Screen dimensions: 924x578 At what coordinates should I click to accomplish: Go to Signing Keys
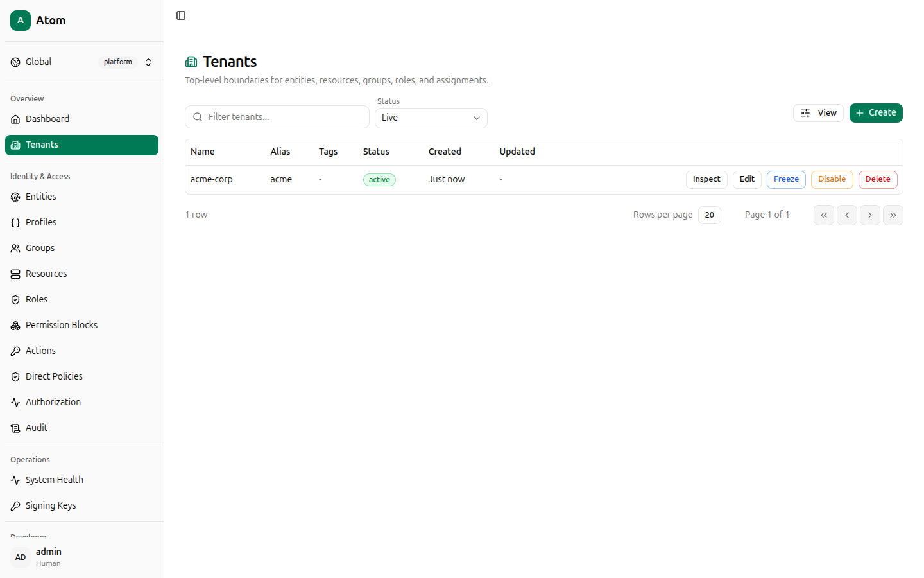click(81, 506)
